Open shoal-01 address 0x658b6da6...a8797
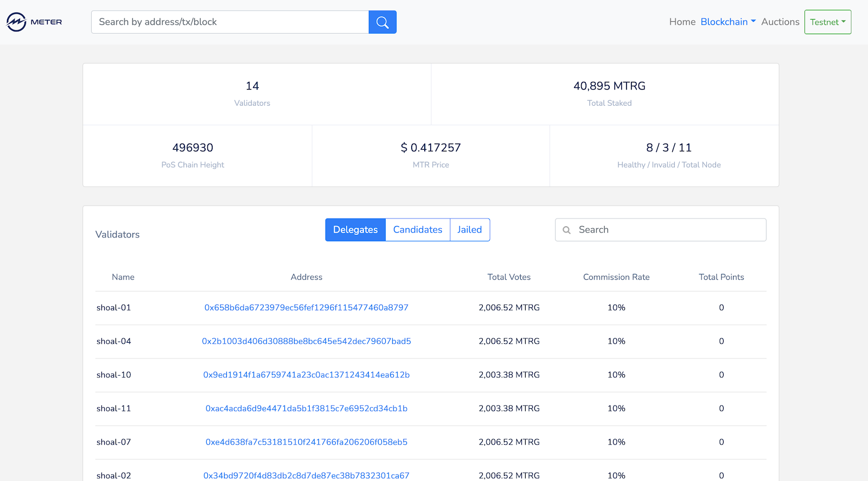This screenshot has height=481, width=868. (307, 307)
